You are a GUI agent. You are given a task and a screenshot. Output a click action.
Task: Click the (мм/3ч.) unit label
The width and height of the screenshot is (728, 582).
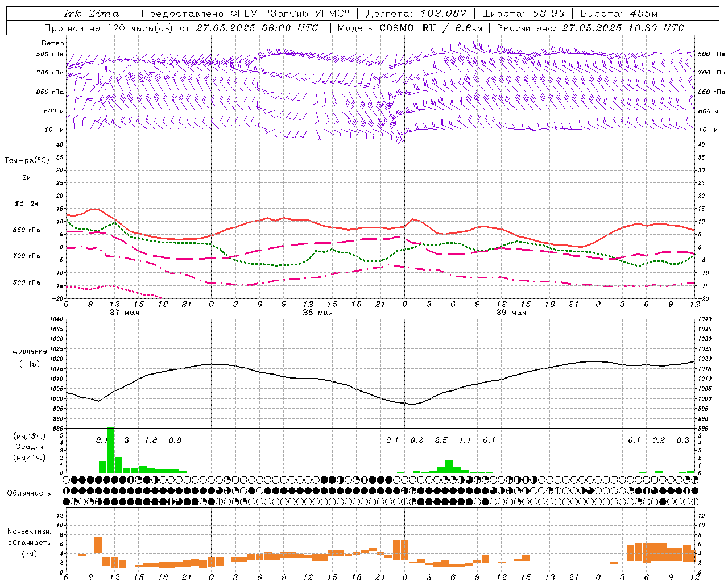[30, 436]
